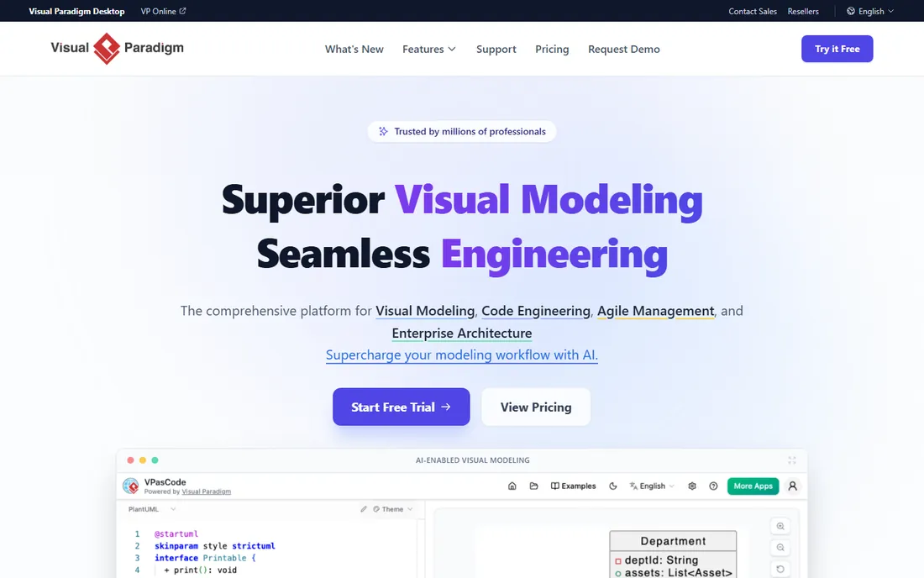Click the pencil edit icon beside Theme
Viewport: 924px width, 578px height.
click(x=364, y=509)
